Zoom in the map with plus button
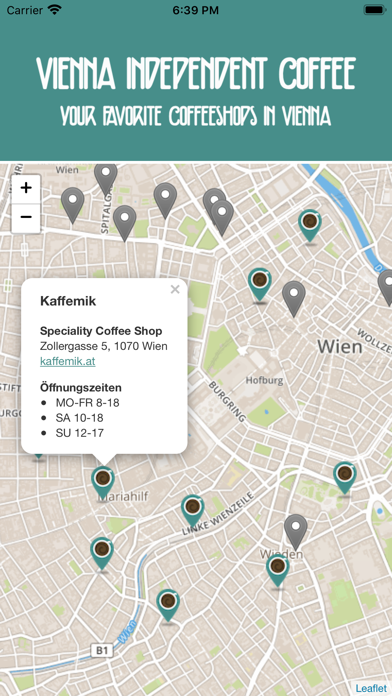The image size is (392, 696). point(26,188)
